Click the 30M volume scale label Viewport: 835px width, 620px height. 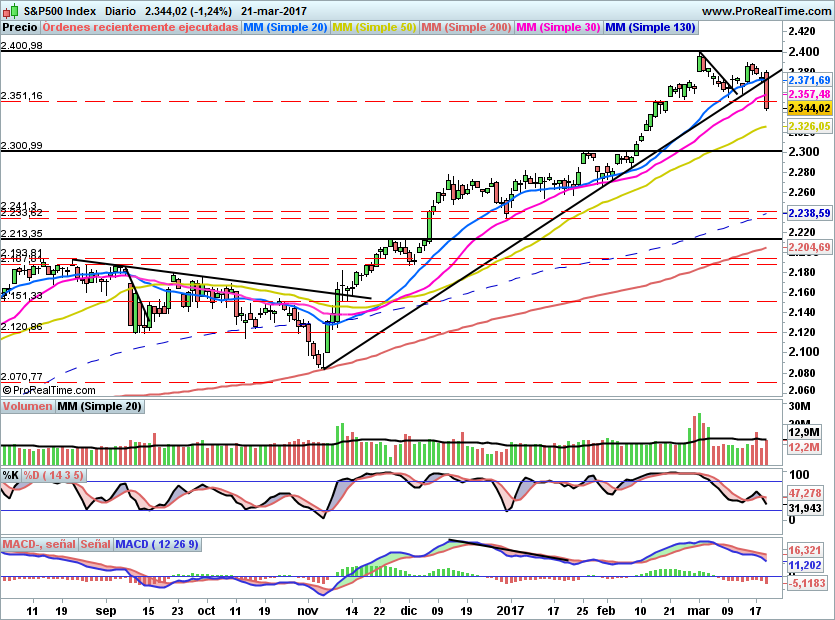(799, 406)
